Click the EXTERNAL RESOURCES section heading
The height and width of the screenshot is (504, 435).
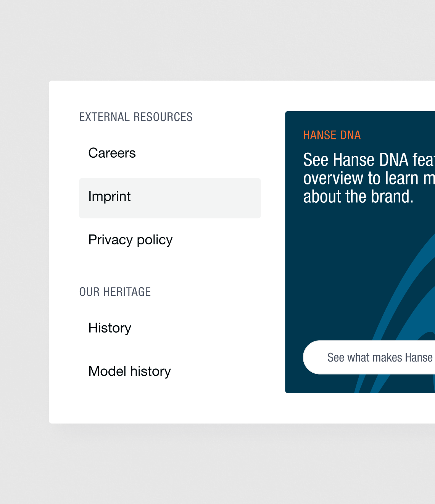point(136,117)
